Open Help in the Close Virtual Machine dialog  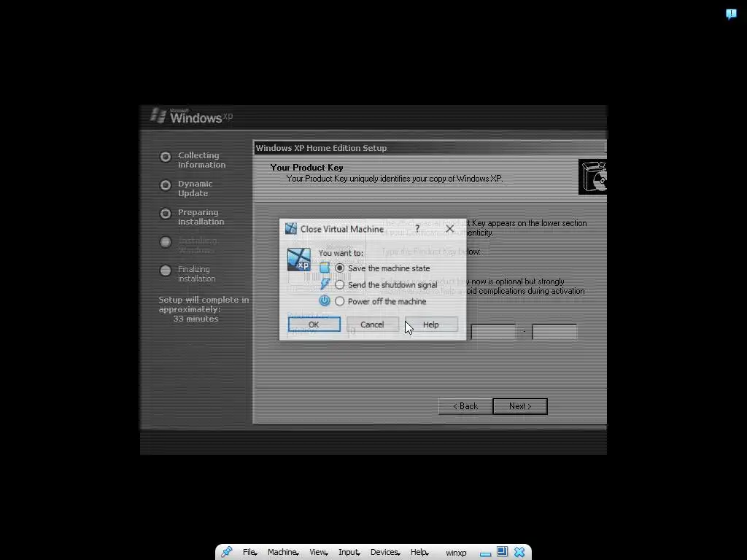pos(430,324)
